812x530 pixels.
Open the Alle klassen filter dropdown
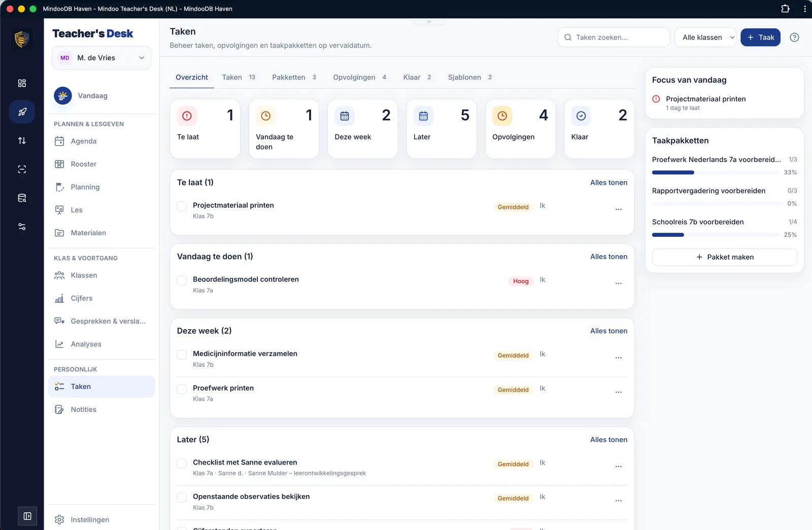(x=705, y=38)
